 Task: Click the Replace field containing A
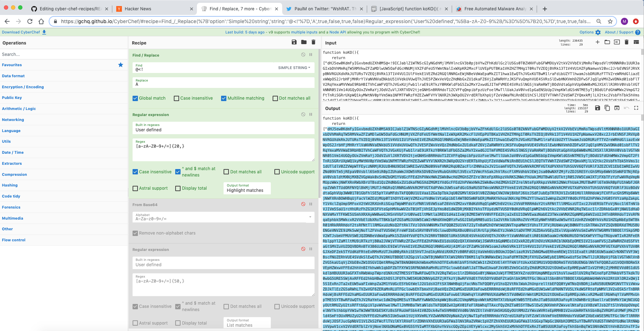click(x=223, y=83)
